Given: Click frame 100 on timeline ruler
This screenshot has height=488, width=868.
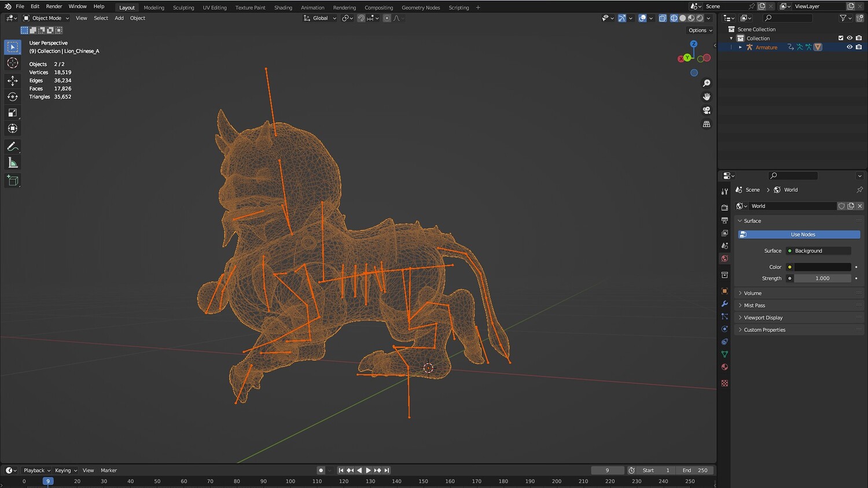Looking at the screenshot, I should coord(290,481).
